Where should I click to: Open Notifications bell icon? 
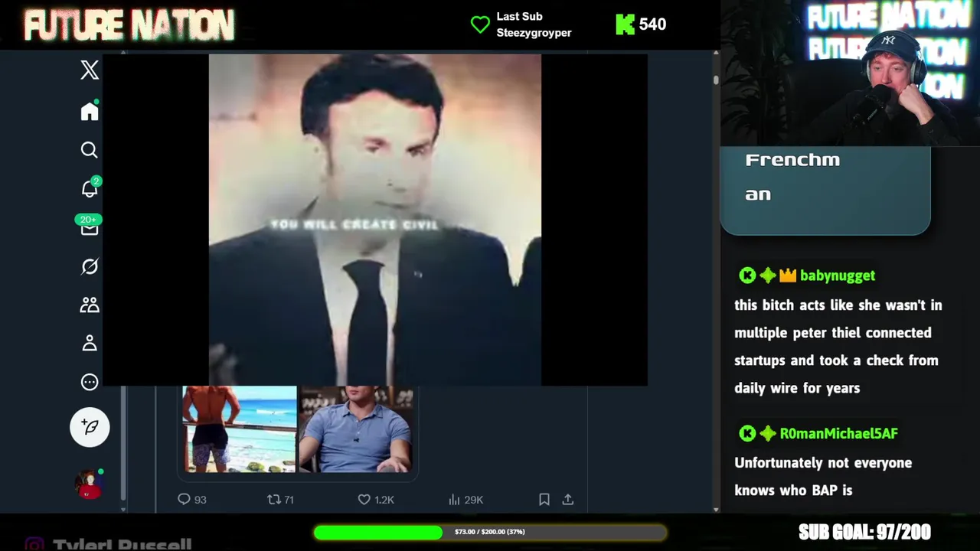point(90,188)
